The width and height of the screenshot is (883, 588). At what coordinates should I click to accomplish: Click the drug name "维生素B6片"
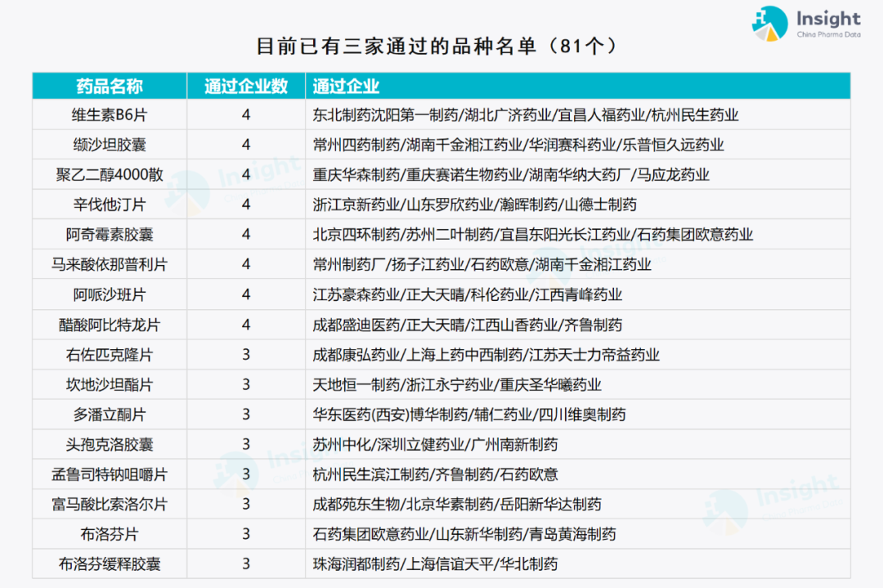pyautogui.click(x=110, y=114)
